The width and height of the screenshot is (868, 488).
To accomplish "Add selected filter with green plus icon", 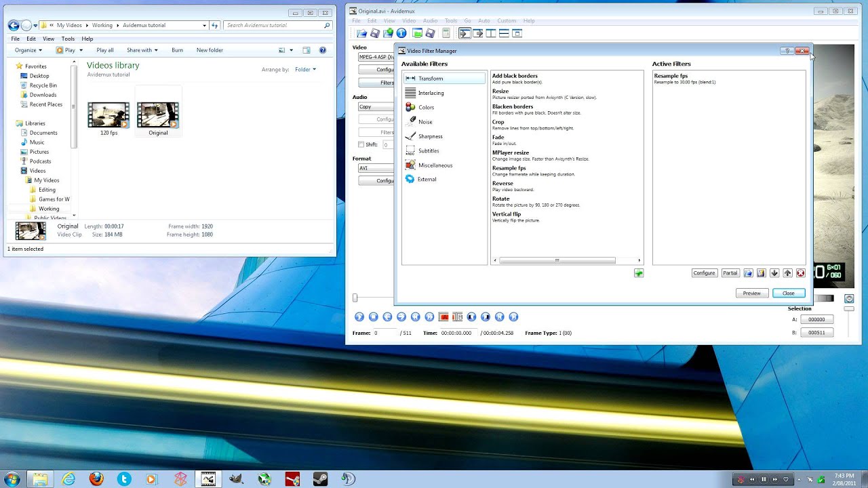I will pos(639,273).
